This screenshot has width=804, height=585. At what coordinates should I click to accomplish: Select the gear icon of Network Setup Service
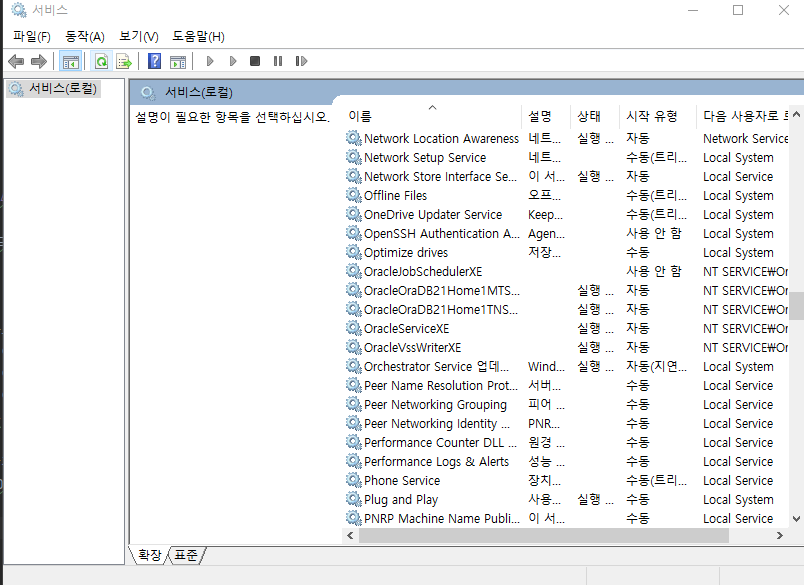pos(353,157)
